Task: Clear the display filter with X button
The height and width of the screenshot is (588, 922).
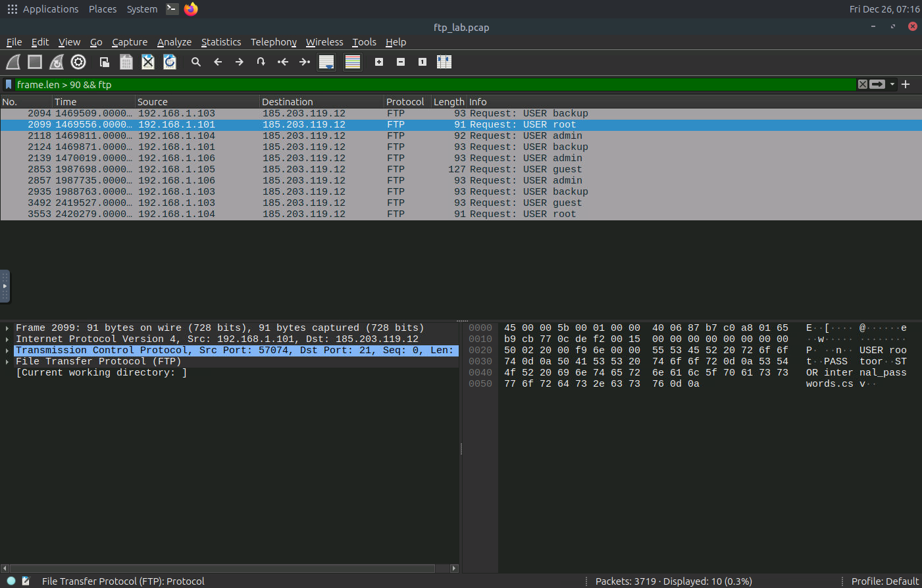Action: (x=862, y=84)
